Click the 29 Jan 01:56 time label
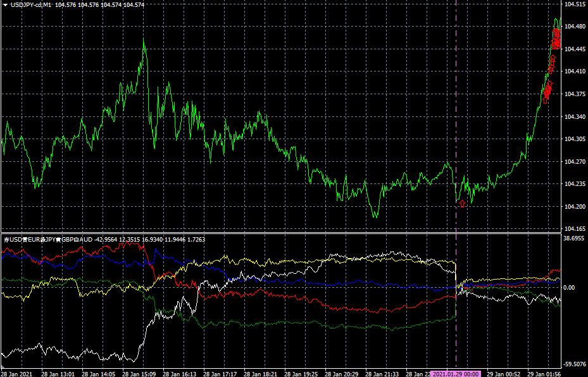Screen dimensions: 588x377 [x=544, y=374]
